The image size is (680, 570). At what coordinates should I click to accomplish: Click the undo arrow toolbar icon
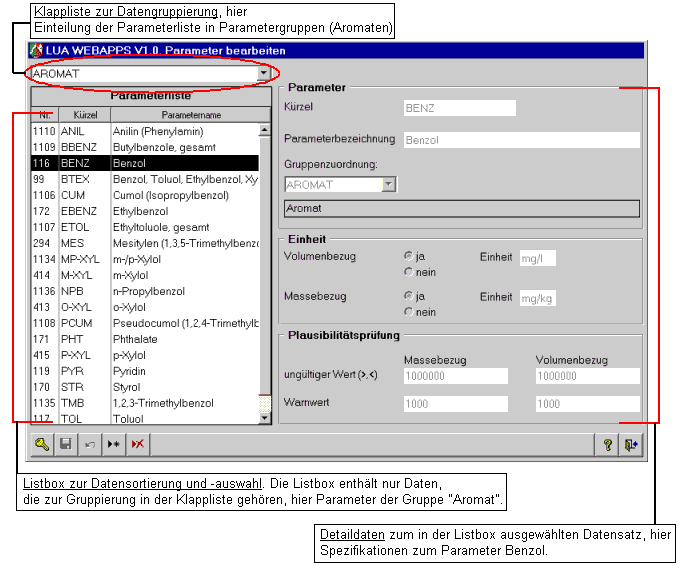tap(88, 445)
